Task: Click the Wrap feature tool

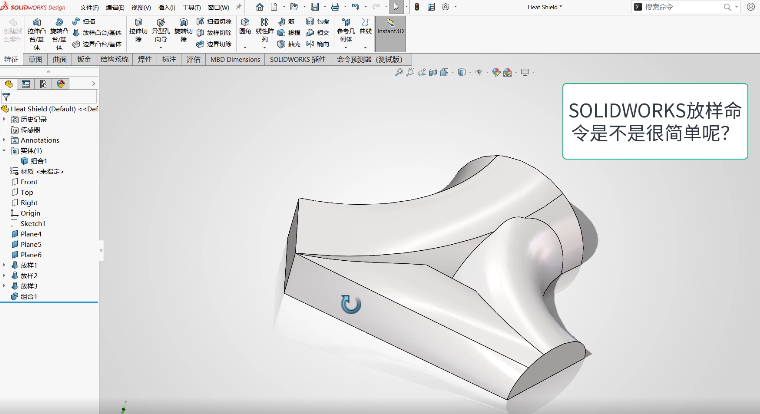Action: pyautogui.click(x=317, y=21)
